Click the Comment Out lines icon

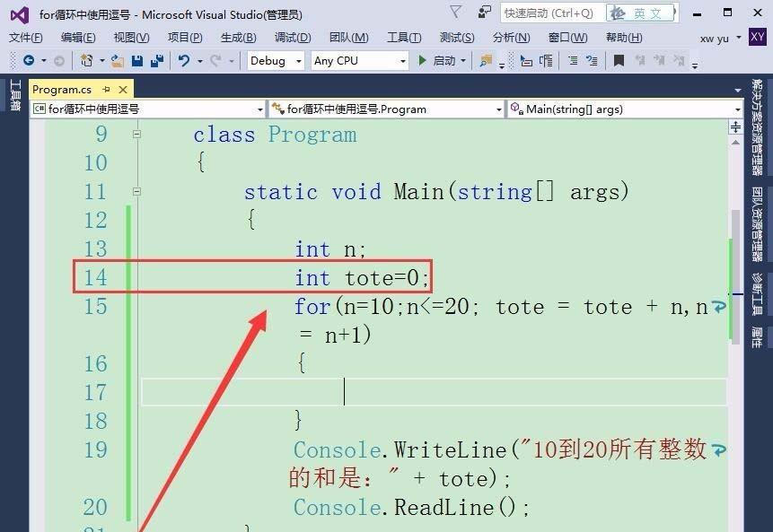tap(572, 61)
